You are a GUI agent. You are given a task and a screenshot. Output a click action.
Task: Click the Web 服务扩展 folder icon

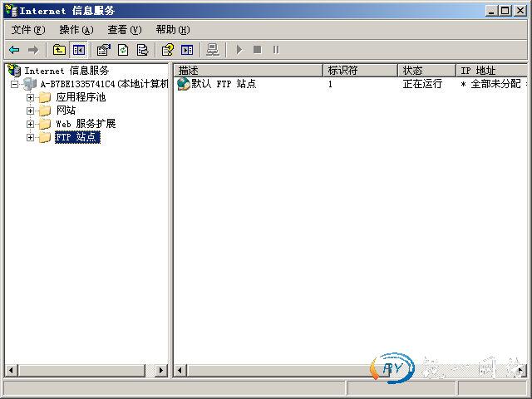[x=45, y=124]
